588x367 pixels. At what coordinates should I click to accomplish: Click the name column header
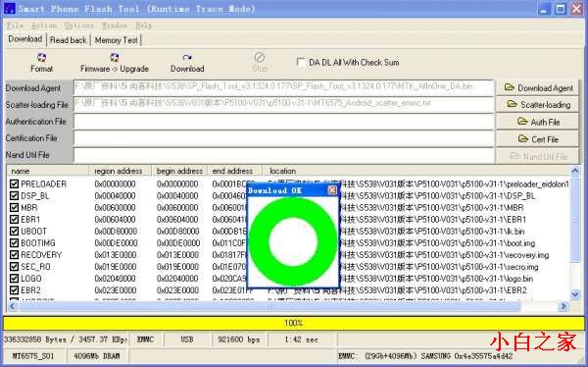tap(48, 171)
